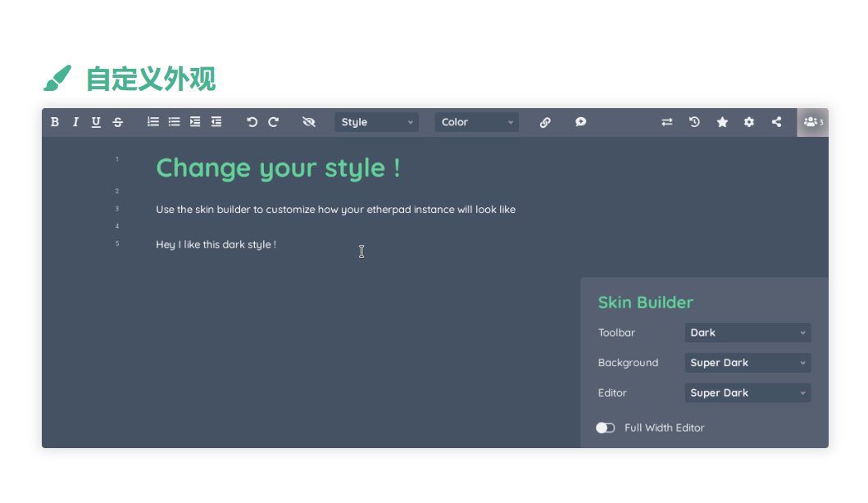The image size is (868, 503).
Task: Save revision with star icon
Action: pyautogui.click(x=722, y=122)
